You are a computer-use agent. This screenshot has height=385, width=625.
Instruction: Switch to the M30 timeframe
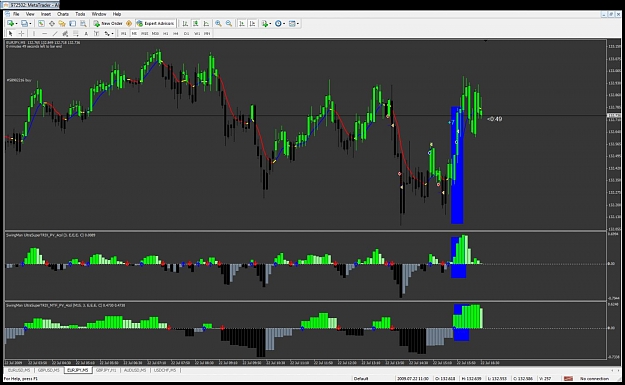(x=155, y=33)
